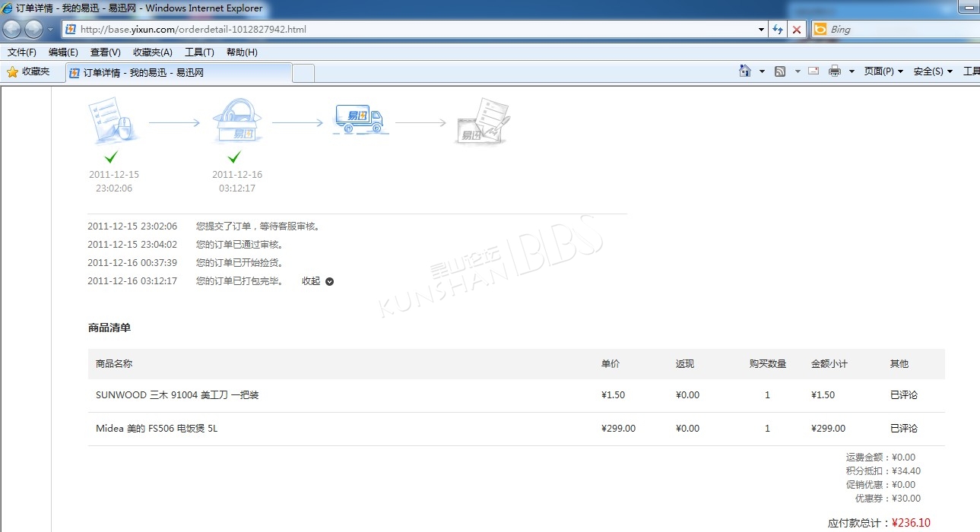This screenshot has height=532, width=980.
Task: Open the 安全(S) dropdown menu
Action: [933, 71]
